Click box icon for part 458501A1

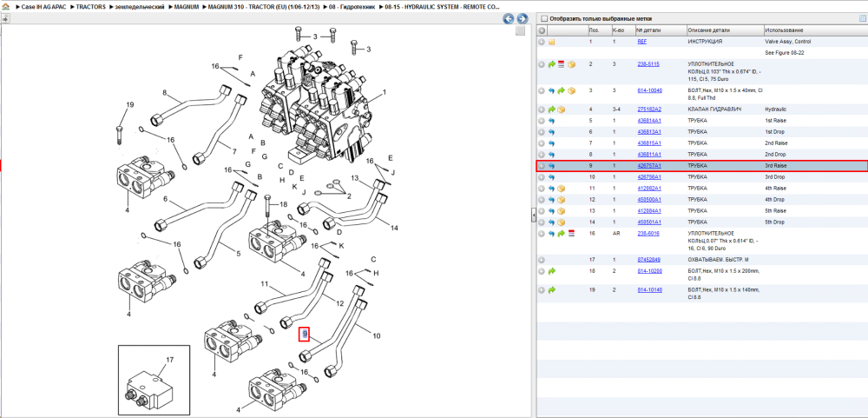[x=561, y=222]
